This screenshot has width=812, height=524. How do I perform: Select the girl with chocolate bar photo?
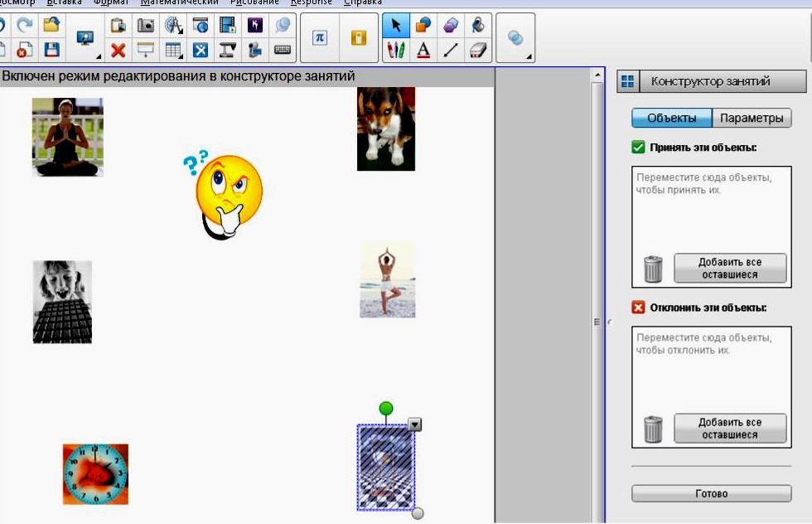tap(62, 302)
